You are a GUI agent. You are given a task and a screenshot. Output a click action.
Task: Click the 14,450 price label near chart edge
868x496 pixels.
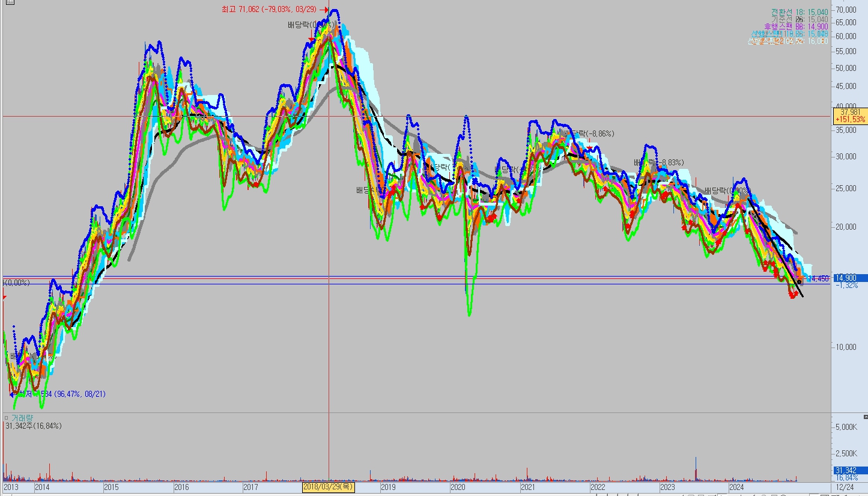click(x=818, y=278)
